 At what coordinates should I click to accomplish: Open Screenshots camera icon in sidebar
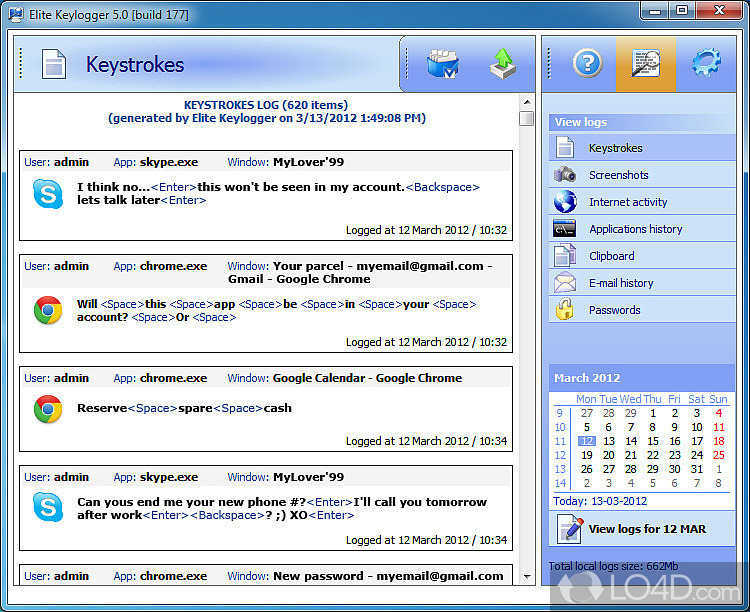tap(565, 175)
